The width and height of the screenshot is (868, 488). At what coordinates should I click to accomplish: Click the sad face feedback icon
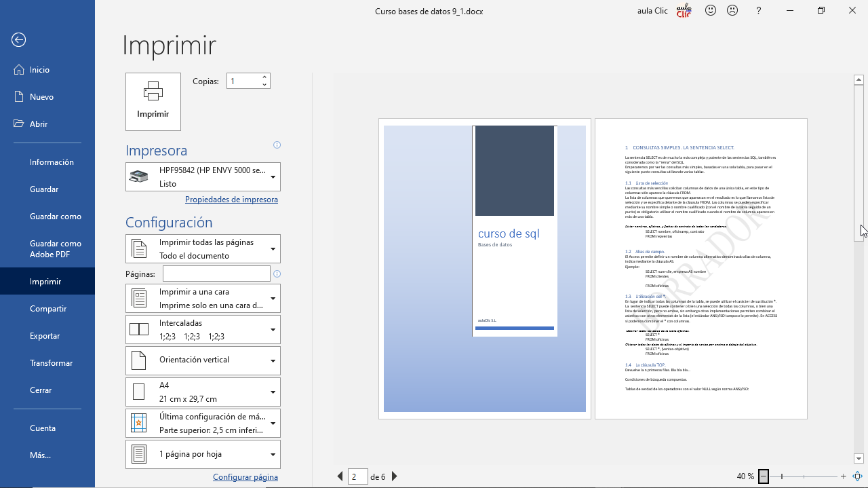click(732, 11)
